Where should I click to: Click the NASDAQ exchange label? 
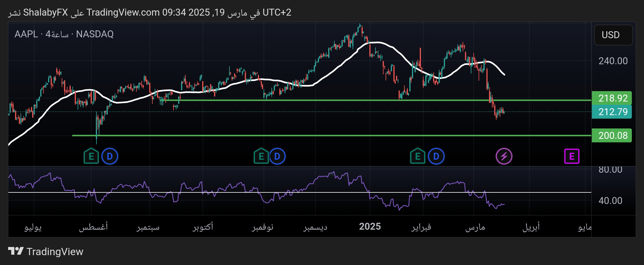coord(95,34)
